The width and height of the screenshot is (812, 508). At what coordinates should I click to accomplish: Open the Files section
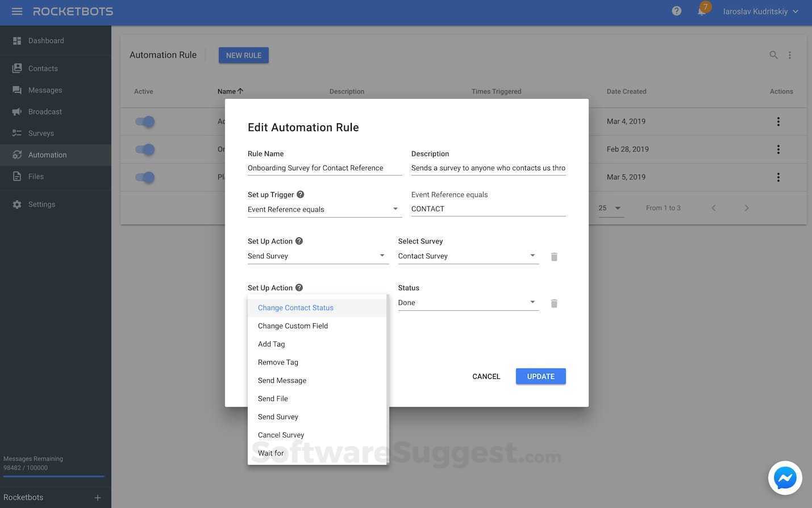(35, 176)
